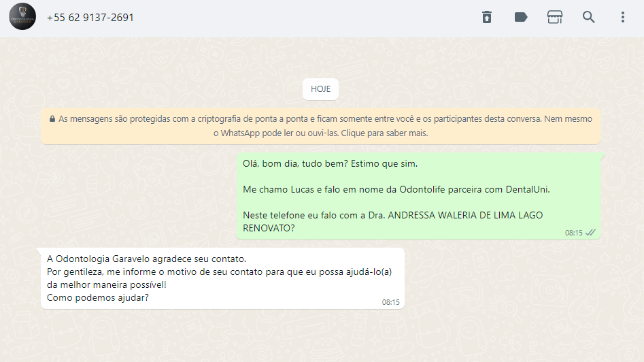This screenshot has height=362, width=644.
Task: Click the HOJE date badge
Action: click(320, 89)
